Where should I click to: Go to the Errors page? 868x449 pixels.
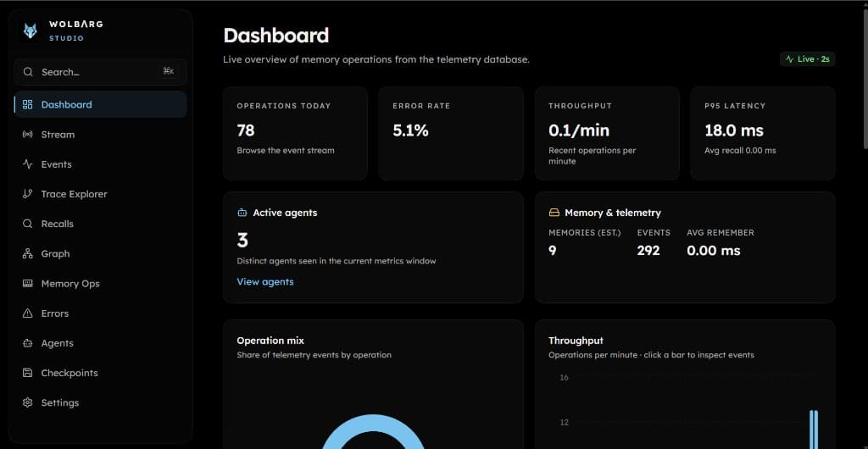[x=100, y=313]
